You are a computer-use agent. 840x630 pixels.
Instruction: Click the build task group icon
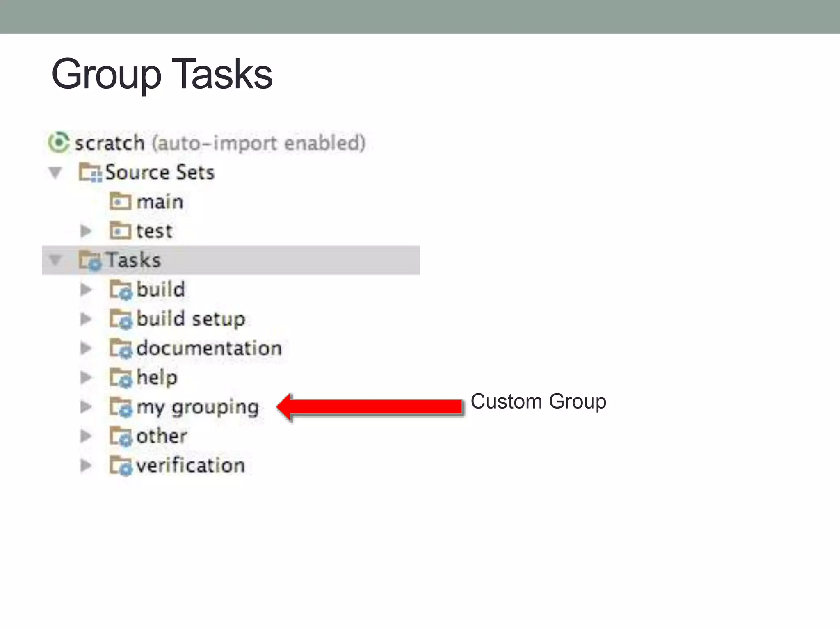pyautogui.click(x=121, y=290)
